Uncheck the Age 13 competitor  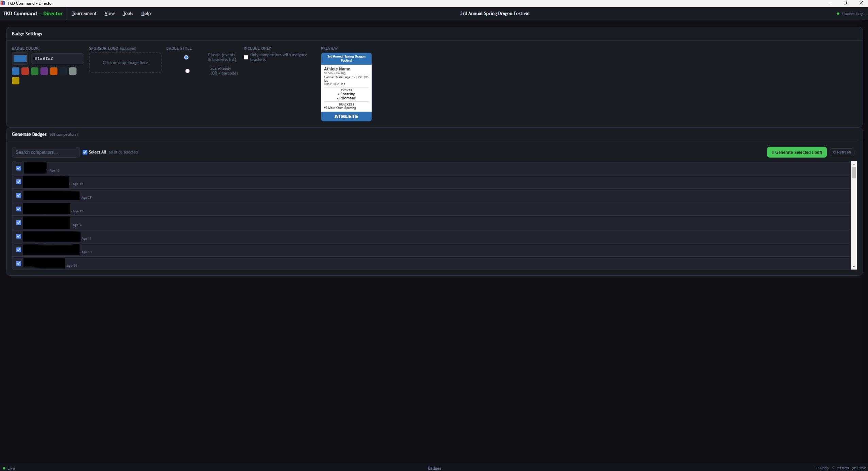tap(19, 168)
